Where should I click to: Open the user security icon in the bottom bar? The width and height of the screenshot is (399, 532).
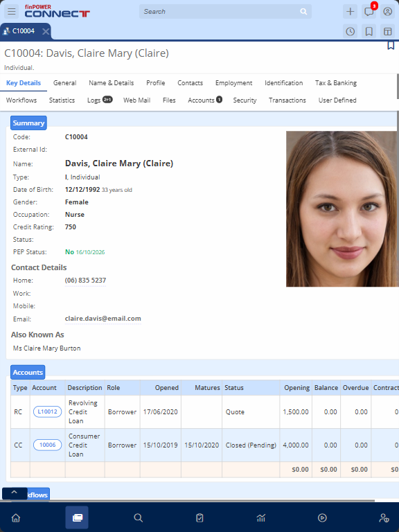tap(384, 517)
